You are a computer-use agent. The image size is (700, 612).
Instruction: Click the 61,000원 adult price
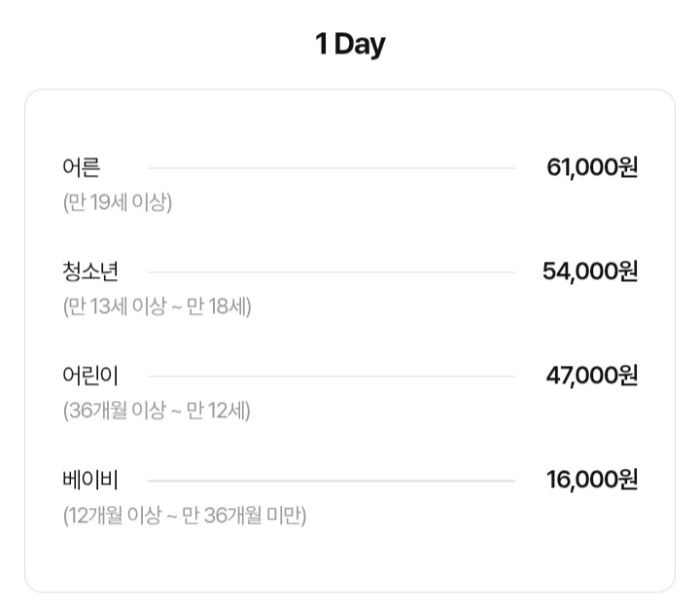click(x=592, y=167)
